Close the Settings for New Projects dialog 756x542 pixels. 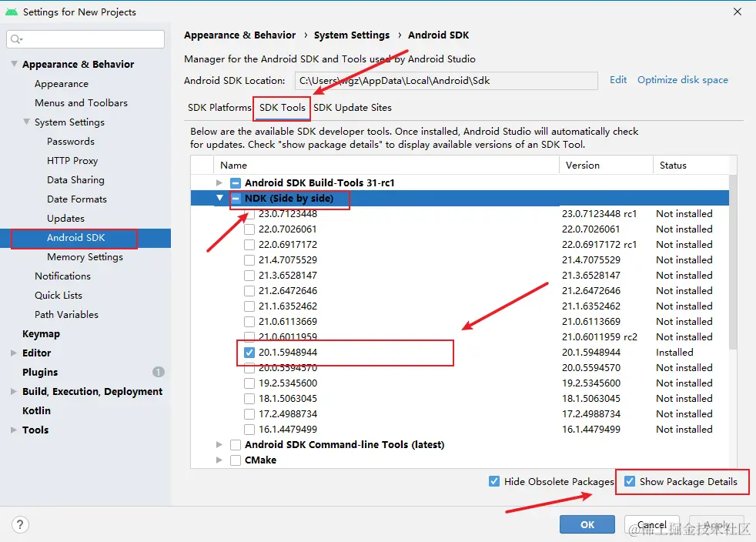(738, 12)
